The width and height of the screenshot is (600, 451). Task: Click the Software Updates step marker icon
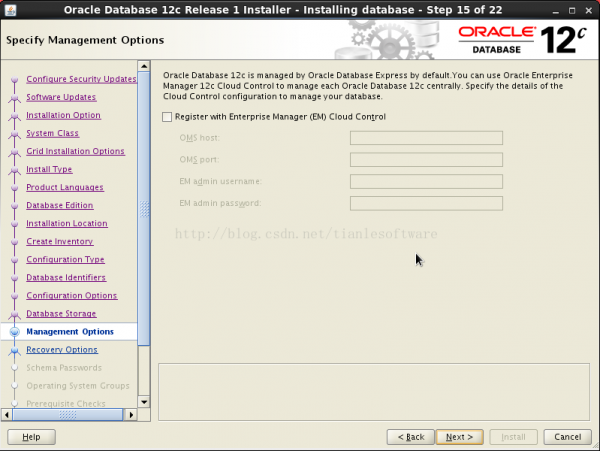click(x=15, y=98)
